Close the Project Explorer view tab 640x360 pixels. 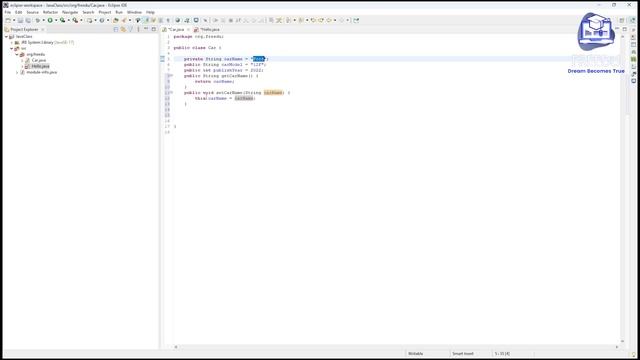(x=42, y=29)
